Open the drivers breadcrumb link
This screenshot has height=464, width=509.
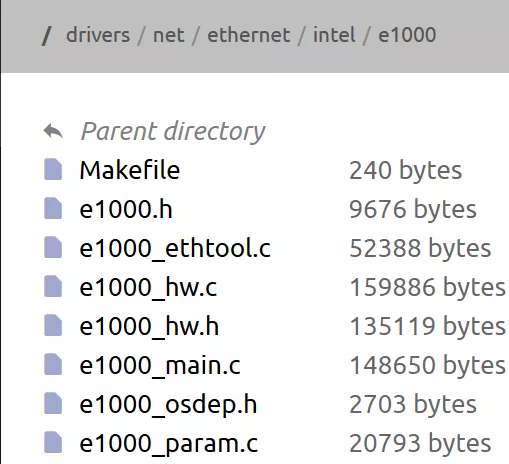pos(98,35)
